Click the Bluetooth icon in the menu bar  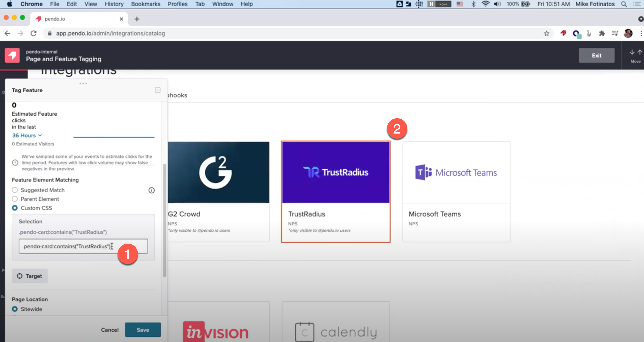(x=473, y=4)
